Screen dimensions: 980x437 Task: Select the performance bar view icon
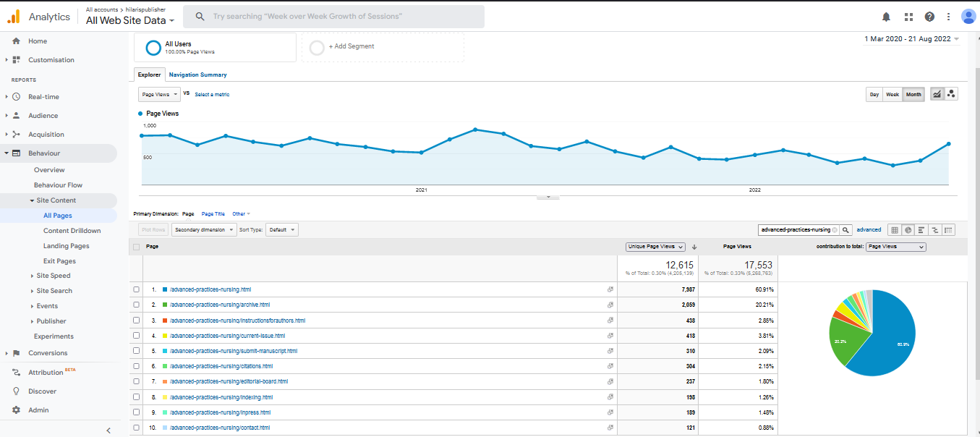(921, 229)
